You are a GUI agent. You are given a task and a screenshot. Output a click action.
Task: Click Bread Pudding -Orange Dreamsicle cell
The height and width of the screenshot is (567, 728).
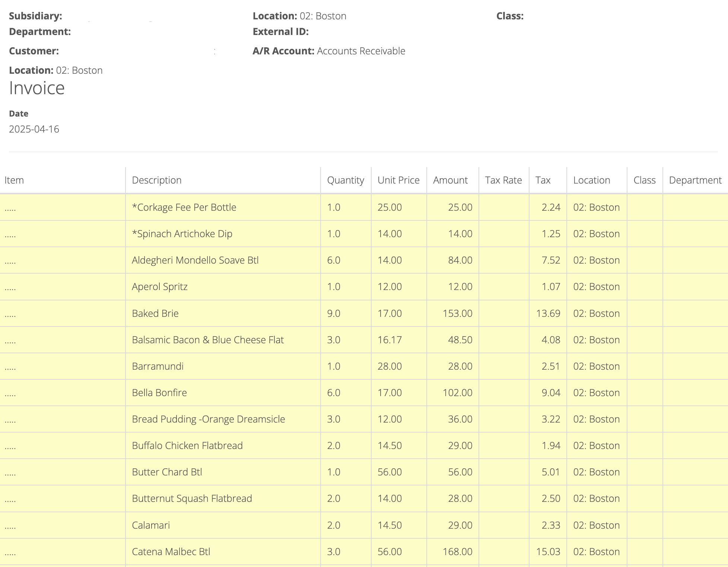(x=209, y=419)
